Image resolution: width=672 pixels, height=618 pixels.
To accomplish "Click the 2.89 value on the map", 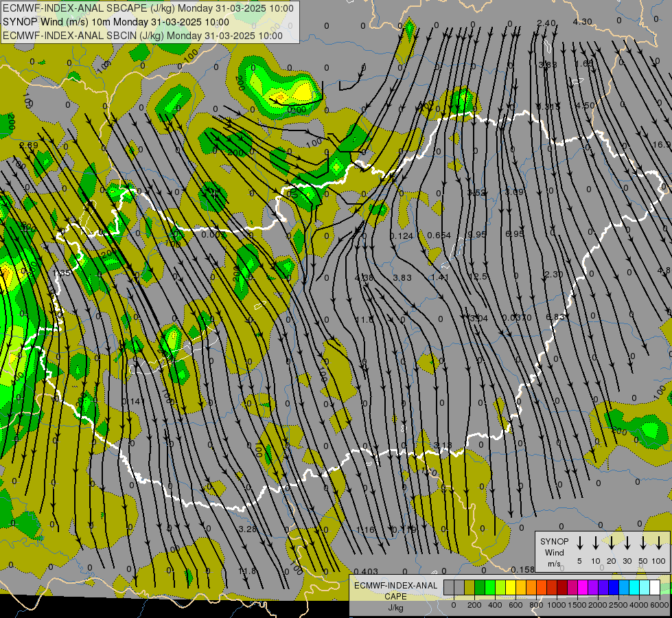I will click(x=29, y=146).
